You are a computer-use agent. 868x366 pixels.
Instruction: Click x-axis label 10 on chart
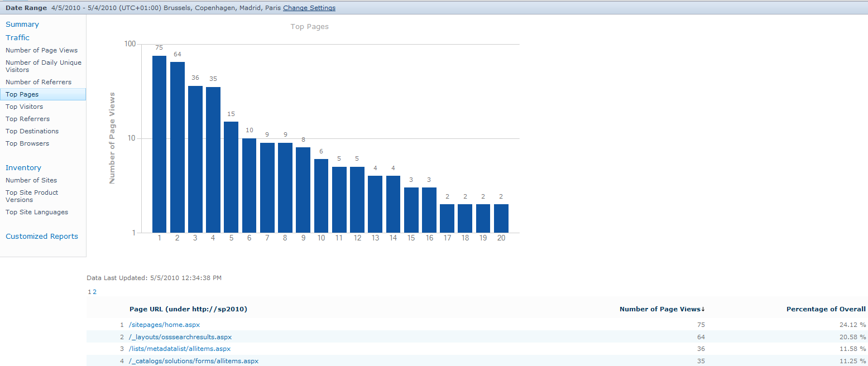coord(322,238)
